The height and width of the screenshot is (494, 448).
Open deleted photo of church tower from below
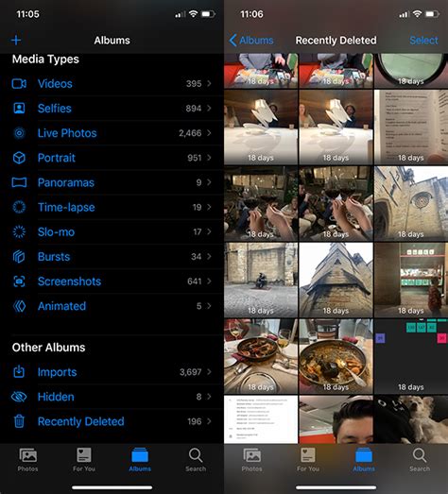(x=336, y=280)
